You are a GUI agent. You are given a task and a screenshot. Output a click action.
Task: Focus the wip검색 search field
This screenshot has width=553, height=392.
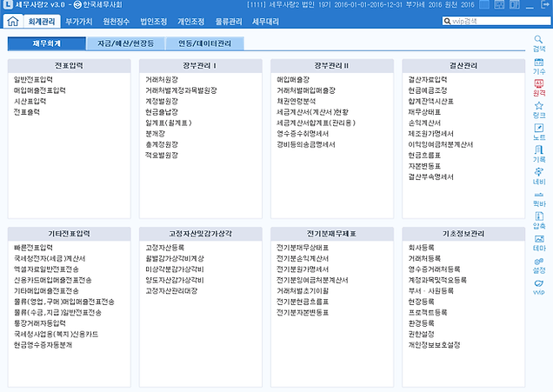coord(496,21)
